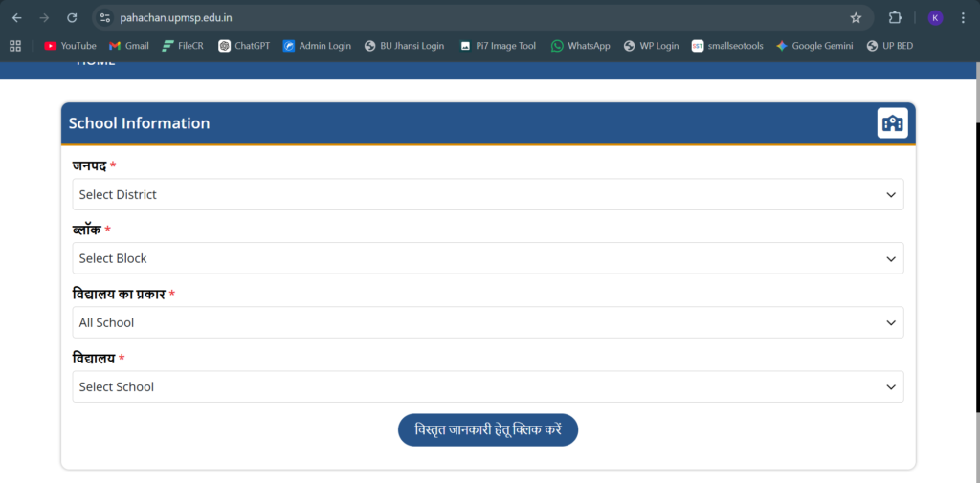Open the Gmail bookmark
Viewport: 980px width, 483px height.
(x=129, y=46)
